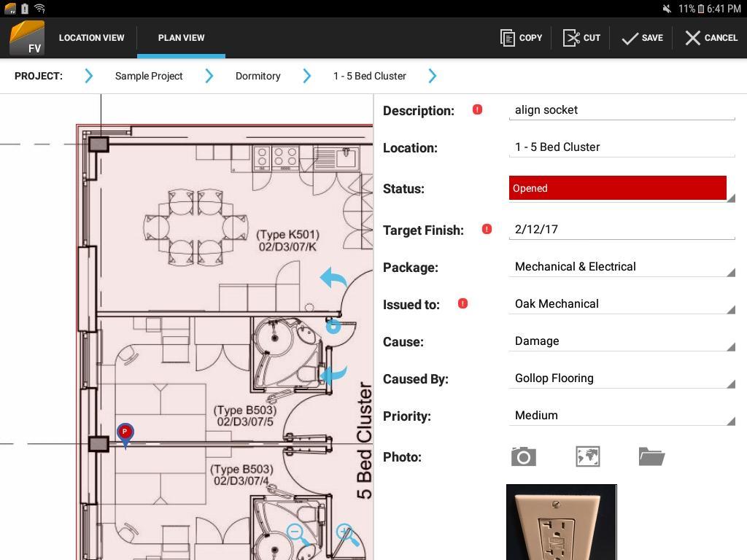747x560 pixels.
Task: Tap blue circle marker near doorway
Action: pos(333,326)
